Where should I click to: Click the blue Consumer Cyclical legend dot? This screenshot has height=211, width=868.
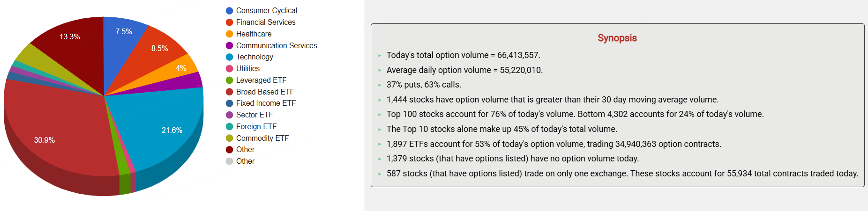pyautogui.click(x=229, y=11)
